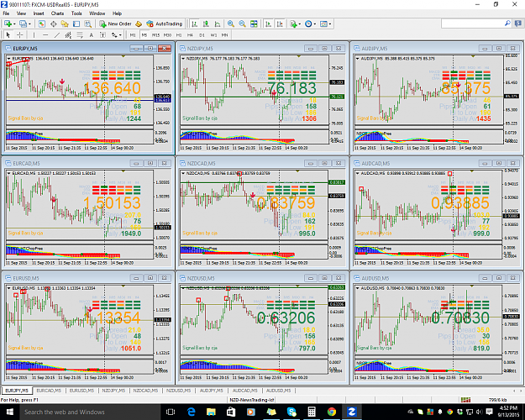This screenshot has width=525, height=420.
Task: Switch chart to candlesticks mode
Action: point(206,24)
